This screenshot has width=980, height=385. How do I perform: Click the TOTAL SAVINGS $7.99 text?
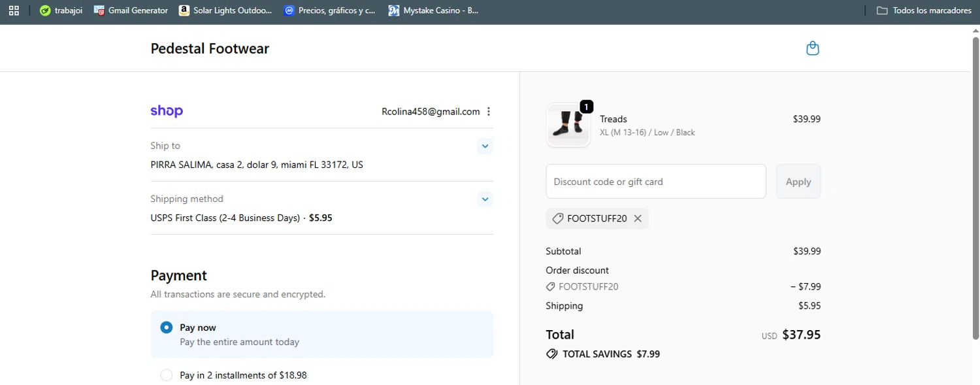click(612, 354)
